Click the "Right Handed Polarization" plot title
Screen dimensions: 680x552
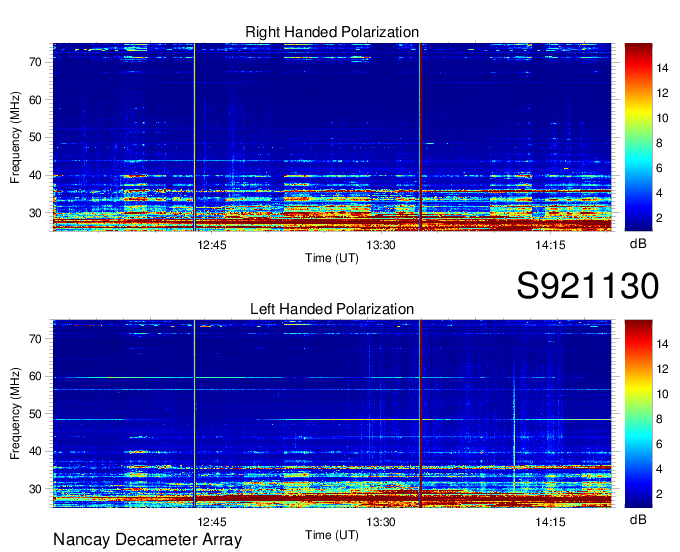[332, 32]
